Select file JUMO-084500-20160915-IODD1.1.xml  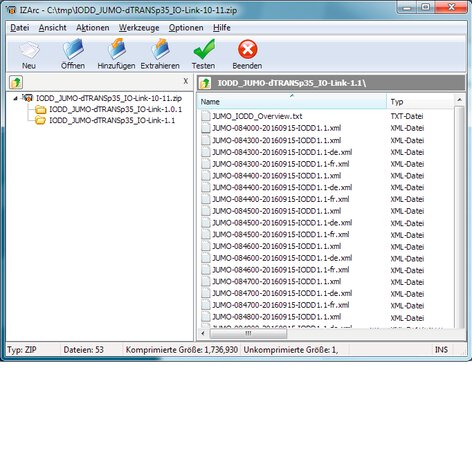(x=277, y=211)
